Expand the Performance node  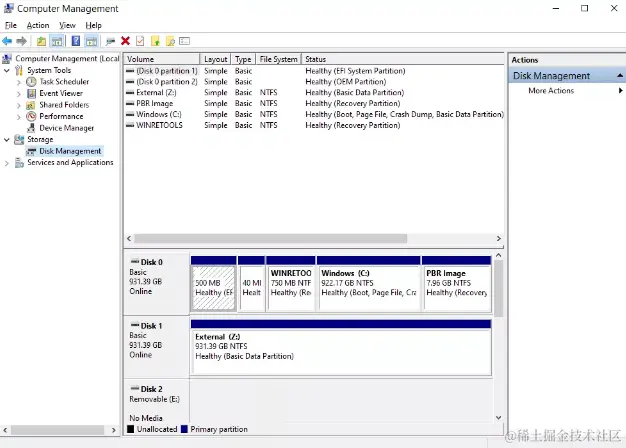[x=19, y=117]
